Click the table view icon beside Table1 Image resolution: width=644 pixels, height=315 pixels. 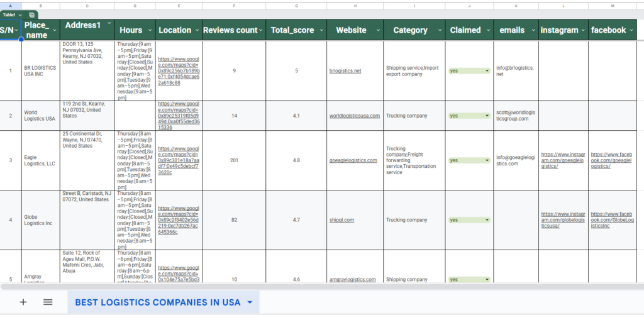coord(31,15)
